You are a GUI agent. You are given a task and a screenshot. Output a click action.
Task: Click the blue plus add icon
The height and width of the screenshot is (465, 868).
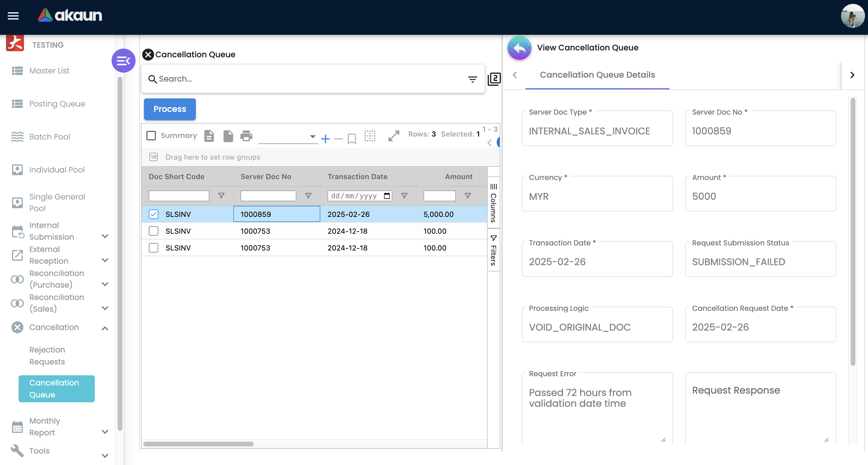point(325,139)
